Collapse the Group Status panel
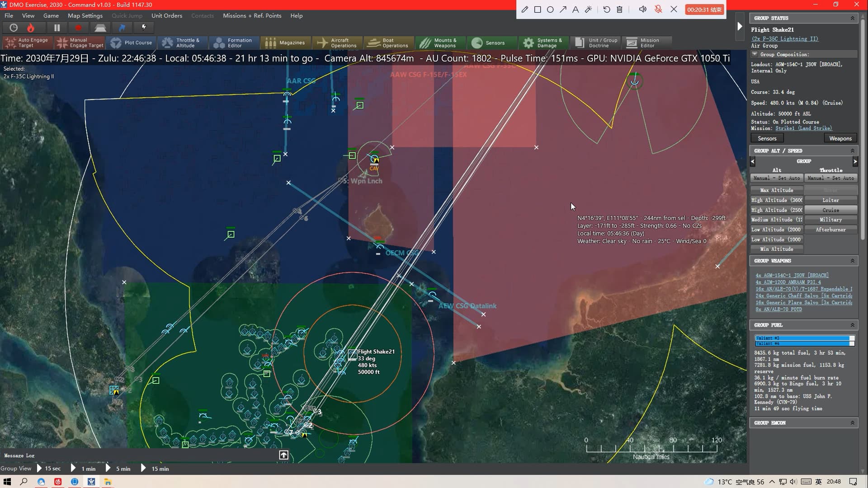The height and width of the screenshot is (488, 868). point(853,18)
